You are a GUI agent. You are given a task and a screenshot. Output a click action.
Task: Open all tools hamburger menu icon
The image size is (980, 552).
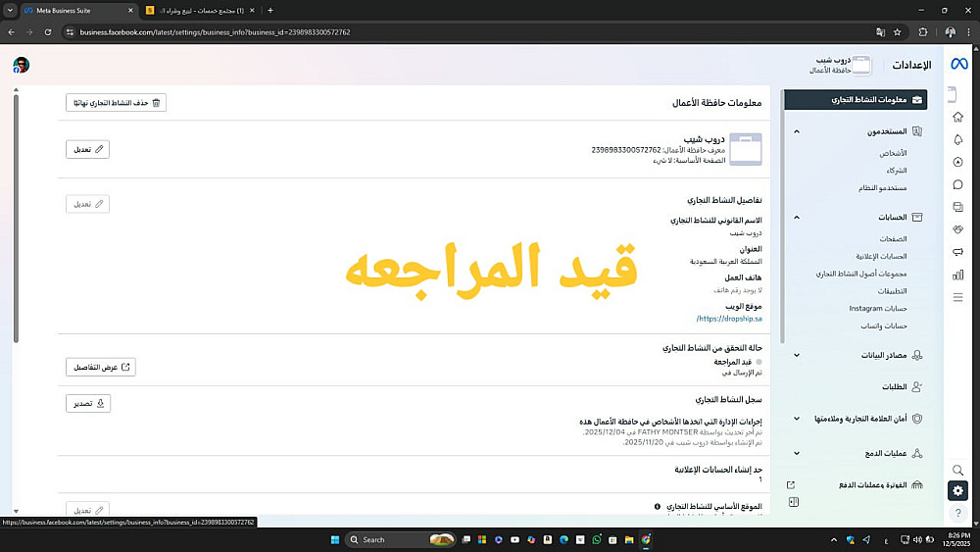point(957,297)
